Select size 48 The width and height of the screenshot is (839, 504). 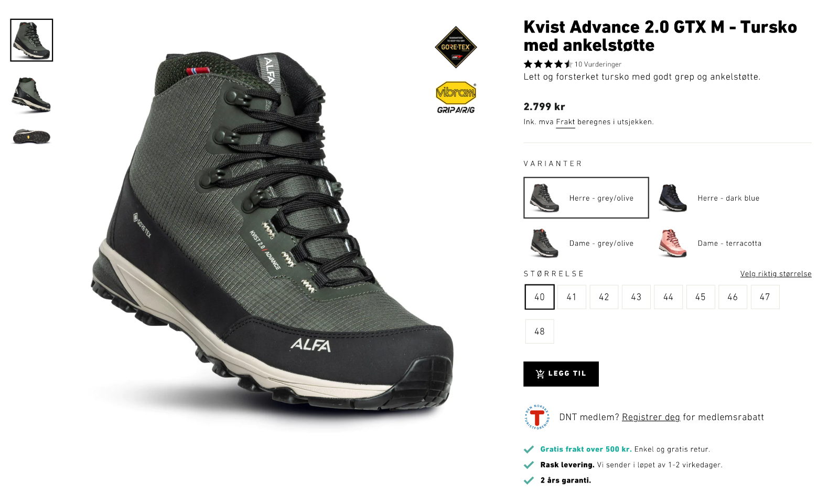click(x=540, y=332)
